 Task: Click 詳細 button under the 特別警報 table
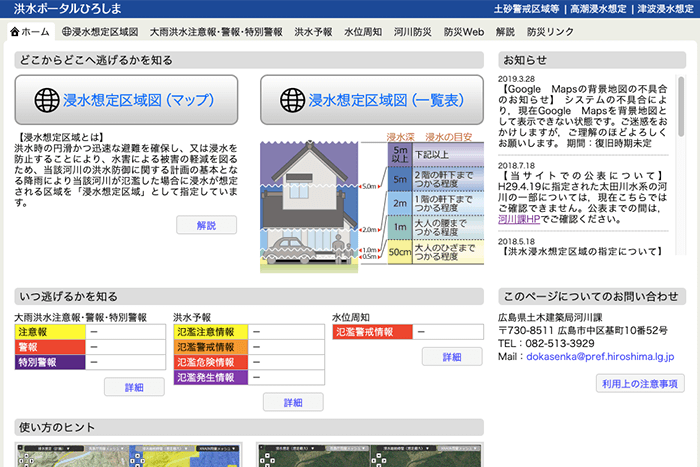pyautogui.click(x=134, y=387)
